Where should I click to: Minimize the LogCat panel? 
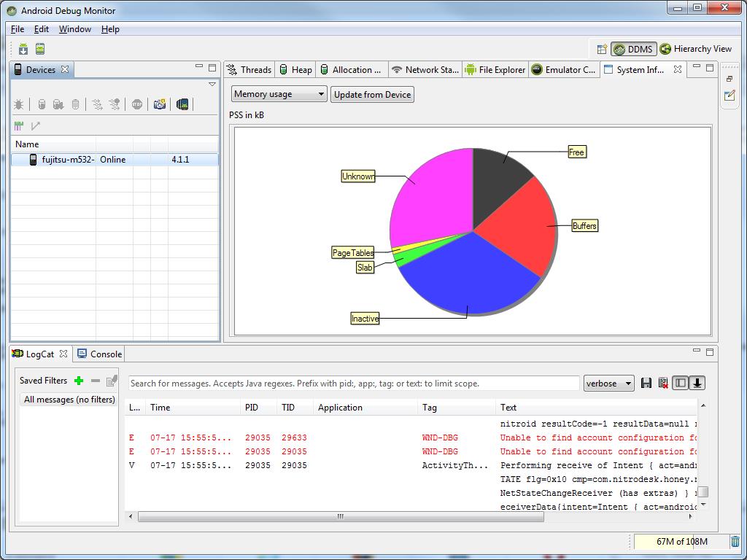pyautogui.click(x=697, y=351)
